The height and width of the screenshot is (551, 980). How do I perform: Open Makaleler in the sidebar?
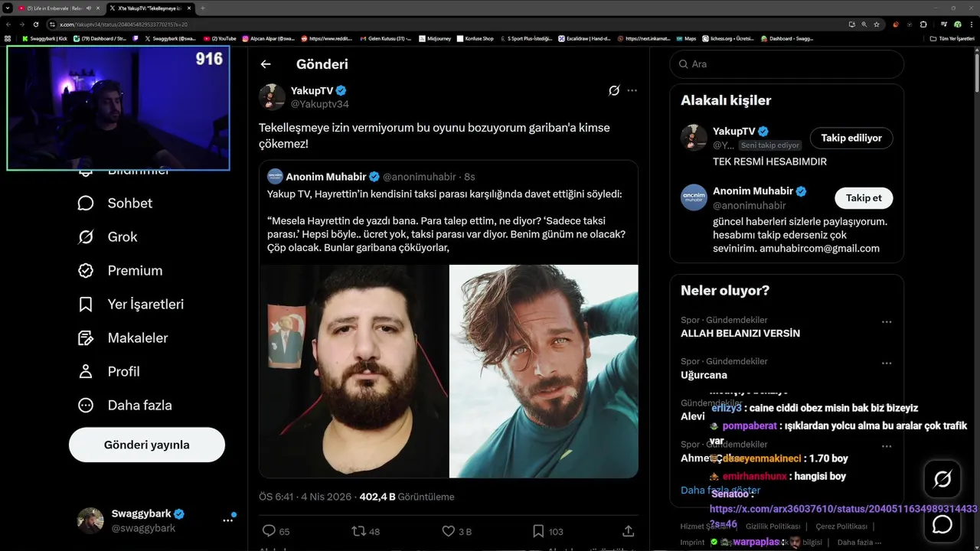click(x=122, y=337)
